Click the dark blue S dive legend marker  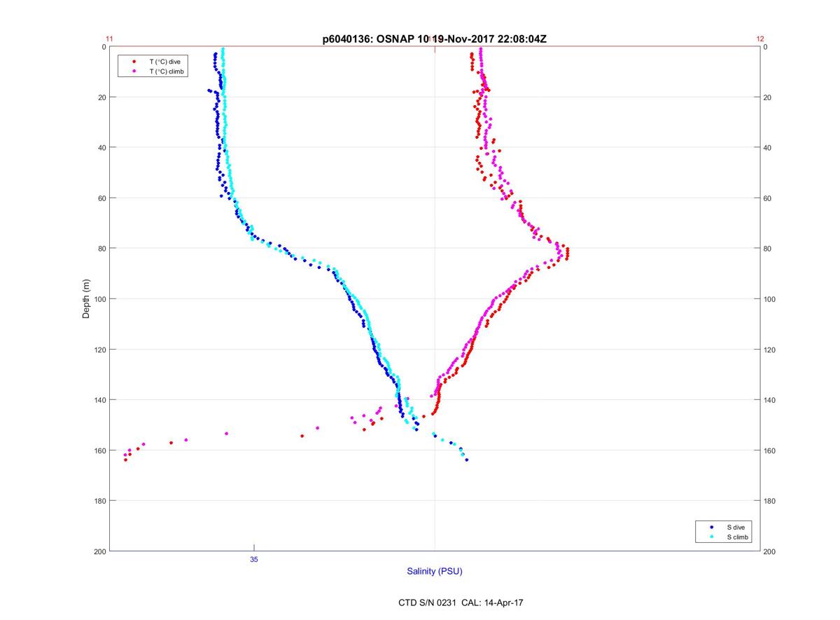pyautogui.click(x=711, y=527)
